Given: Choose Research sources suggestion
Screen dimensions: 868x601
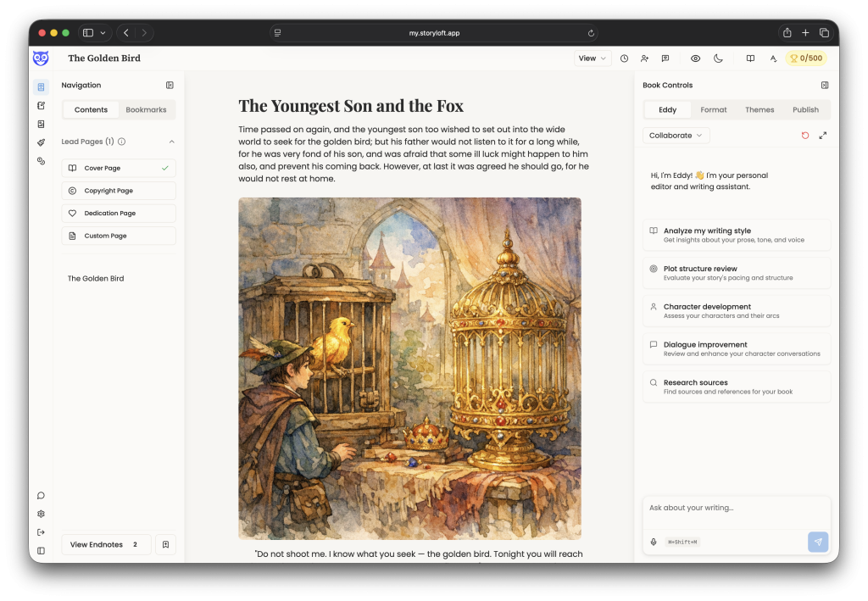Looking at the screenshot, I should [x=737, y=387].
